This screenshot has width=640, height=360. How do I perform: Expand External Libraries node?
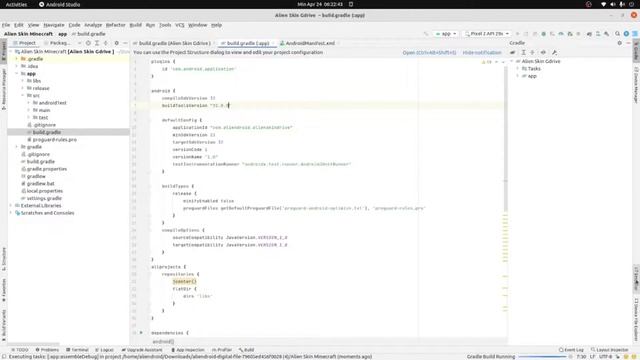[11, 206]
